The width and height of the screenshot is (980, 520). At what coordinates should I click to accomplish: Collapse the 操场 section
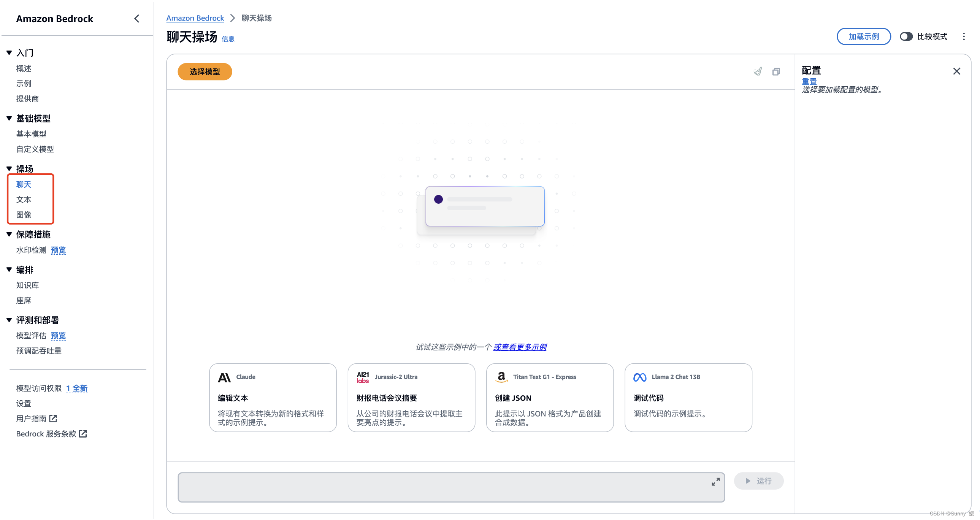tap(9, 168)
